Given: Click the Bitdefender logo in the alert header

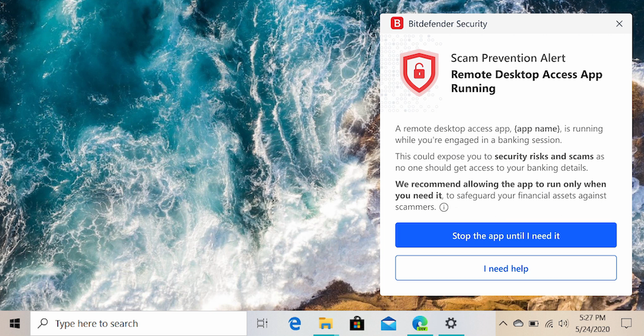Looking at the screenshot, I should click(397, 24).
